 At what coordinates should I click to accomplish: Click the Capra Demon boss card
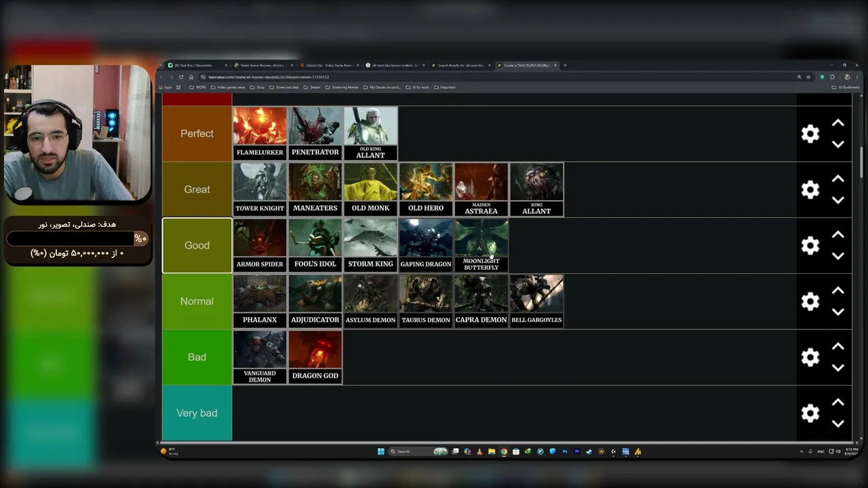point(481,302)
